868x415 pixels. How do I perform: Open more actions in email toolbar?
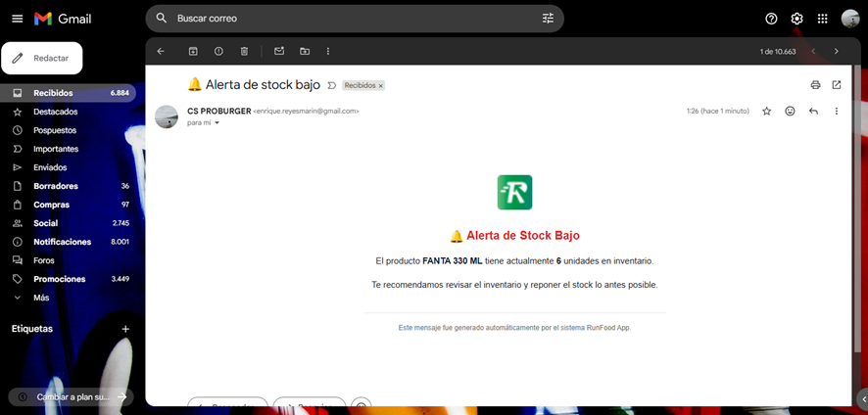[x=328, y=51]
